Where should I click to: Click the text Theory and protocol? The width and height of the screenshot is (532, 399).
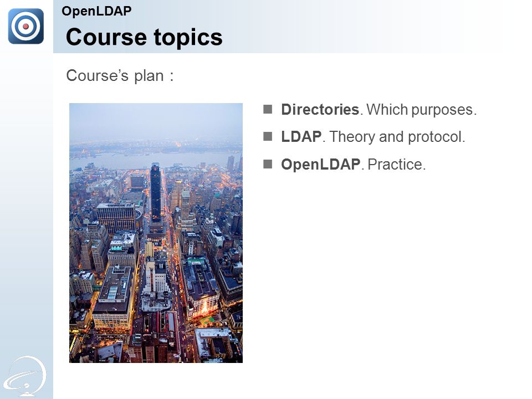coord(397,137)
